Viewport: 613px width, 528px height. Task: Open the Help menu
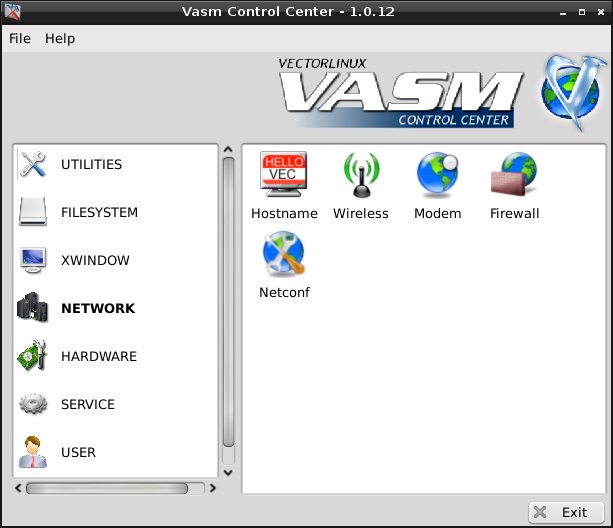point(60,38)
